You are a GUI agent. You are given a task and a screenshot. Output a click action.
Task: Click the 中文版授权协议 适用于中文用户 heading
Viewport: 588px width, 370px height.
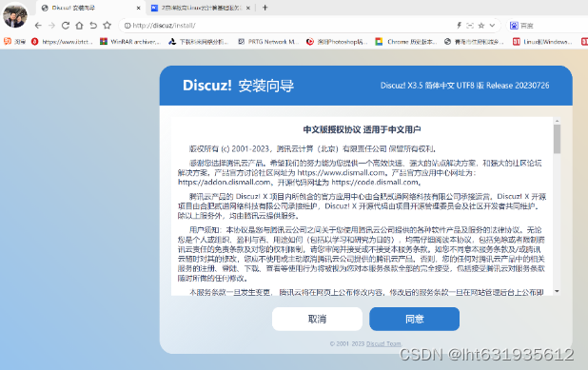(362, 129)
